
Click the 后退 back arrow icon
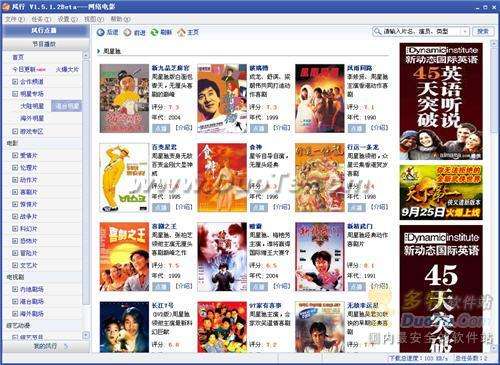[x=101, y=32]
